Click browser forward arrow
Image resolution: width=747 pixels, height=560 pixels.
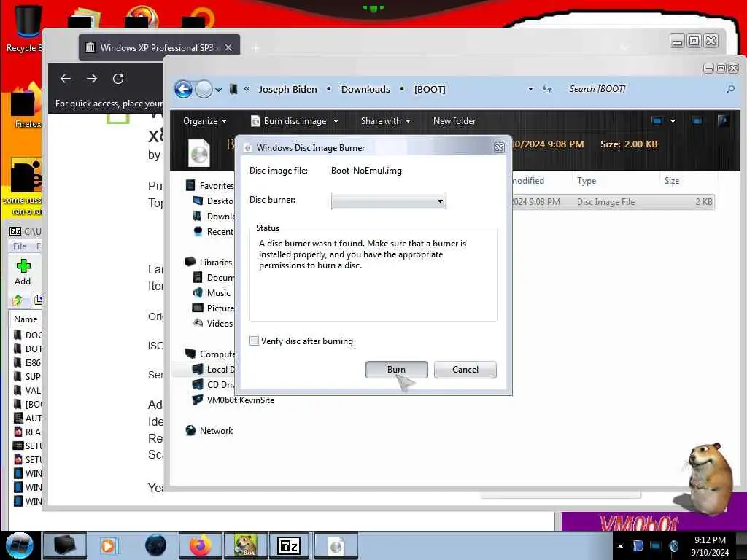[x=92, y=79]
